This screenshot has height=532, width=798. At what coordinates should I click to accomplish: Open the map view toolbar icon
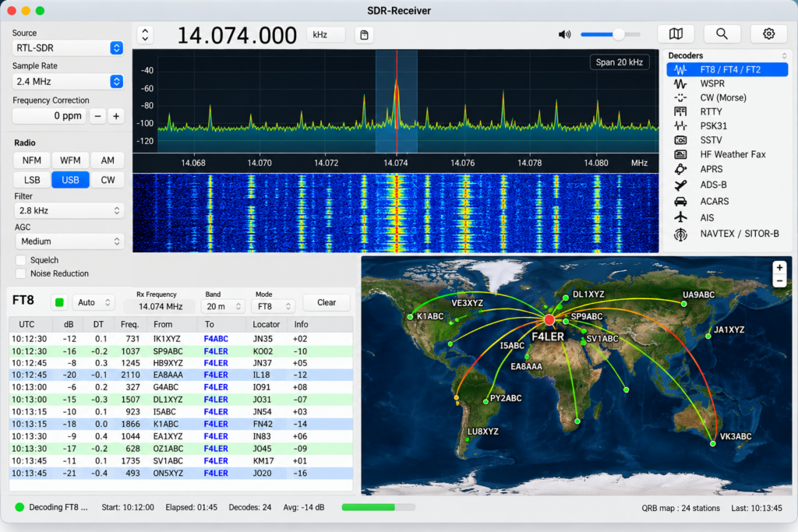tap(676, 34)
